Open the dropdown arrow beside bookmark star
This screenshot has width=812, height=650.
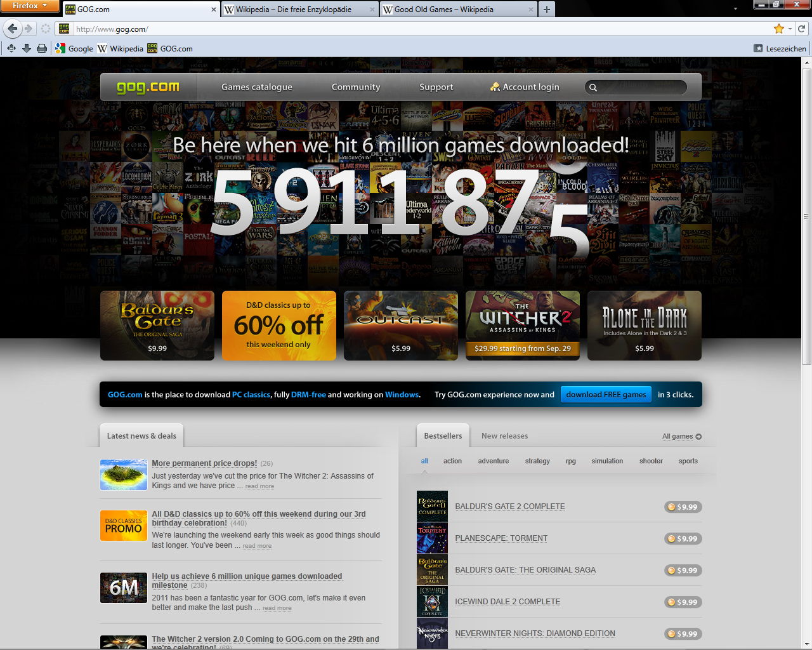point(790,29)
